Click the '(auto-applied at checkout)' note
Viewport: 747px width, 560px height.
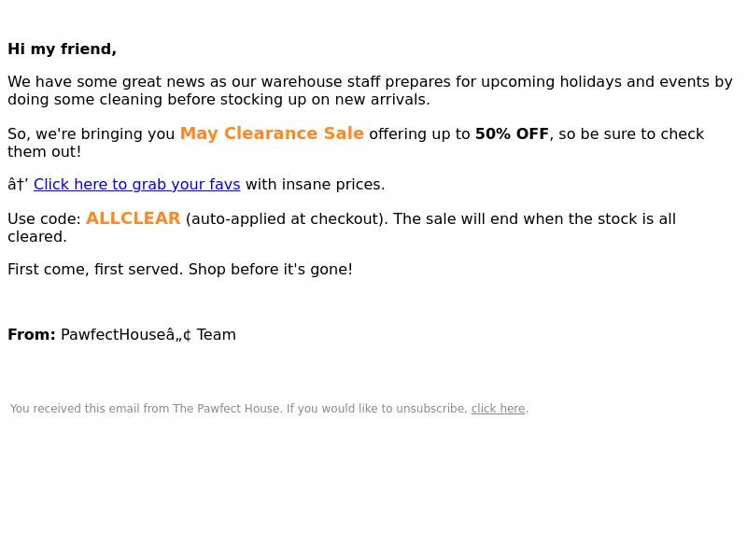[287, 219]
